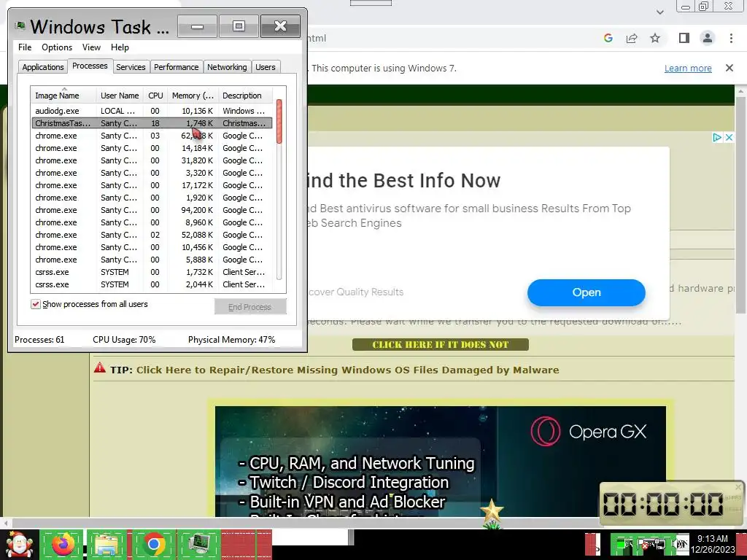Screen dimensions: 747x560
Task: Click the Google icon in Chrome address bar
Action: pyautogui.click(x=608, y=38)
